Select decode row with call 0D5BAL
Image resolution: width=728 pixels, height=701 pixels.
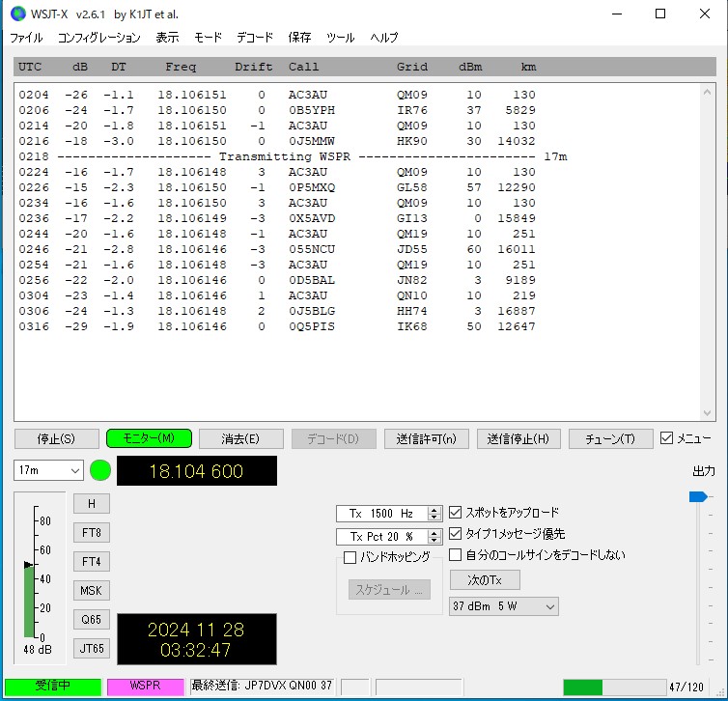click(x=277, y=280)
